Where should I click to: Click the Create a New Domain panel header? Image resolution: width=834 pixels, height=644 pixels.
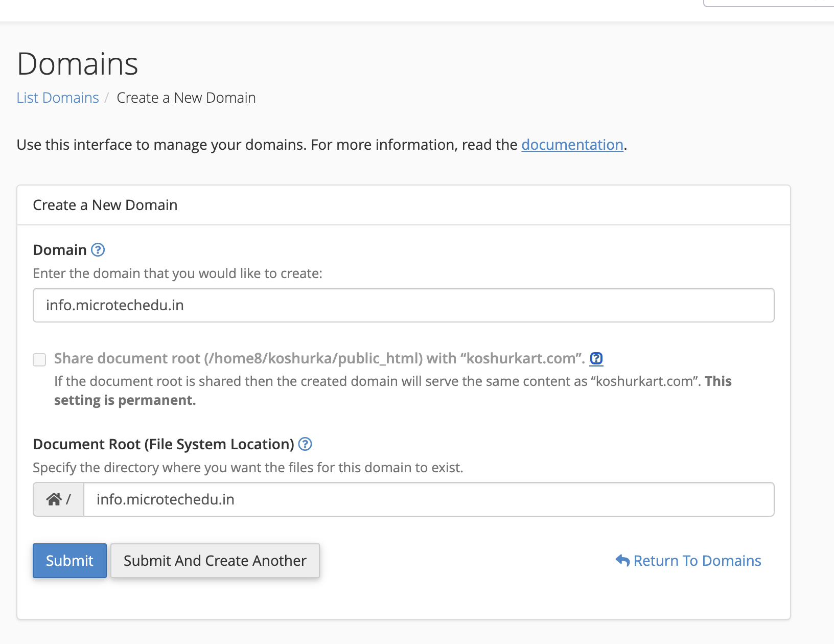point(105,205)
